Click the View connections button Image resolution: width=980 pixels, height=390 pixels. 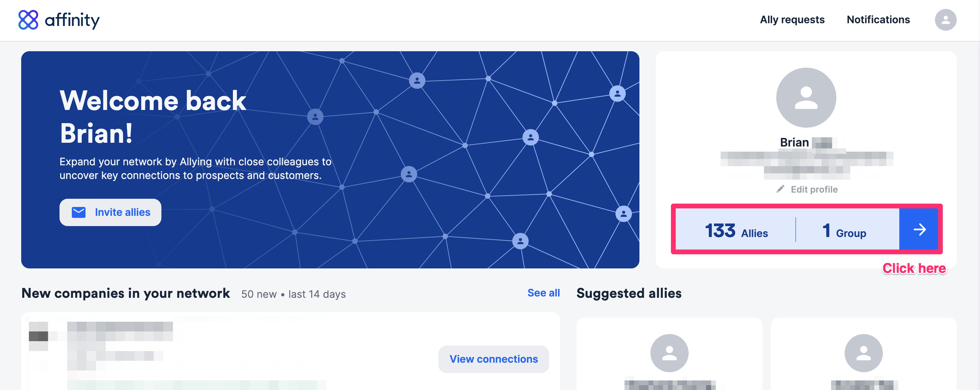tap(493, 359)
